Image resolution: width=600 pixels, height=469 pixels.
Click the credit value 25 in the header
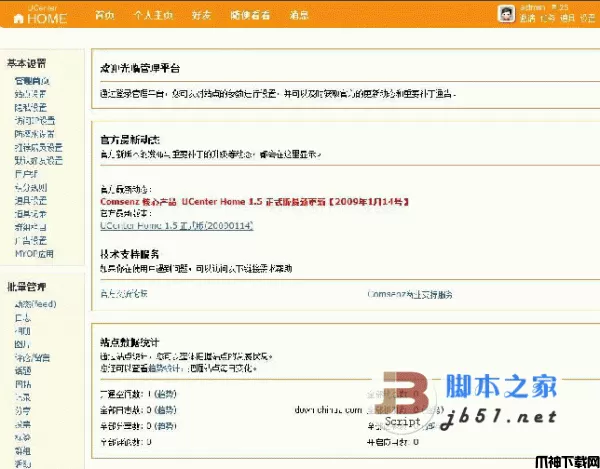pyautogui.click(x=564, y=7)
